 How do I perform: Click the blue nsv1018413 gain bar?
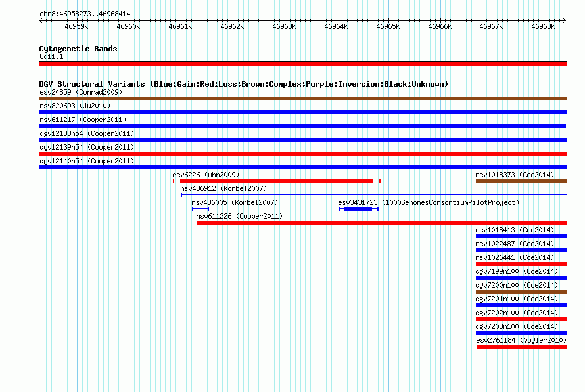coord(521,236)
